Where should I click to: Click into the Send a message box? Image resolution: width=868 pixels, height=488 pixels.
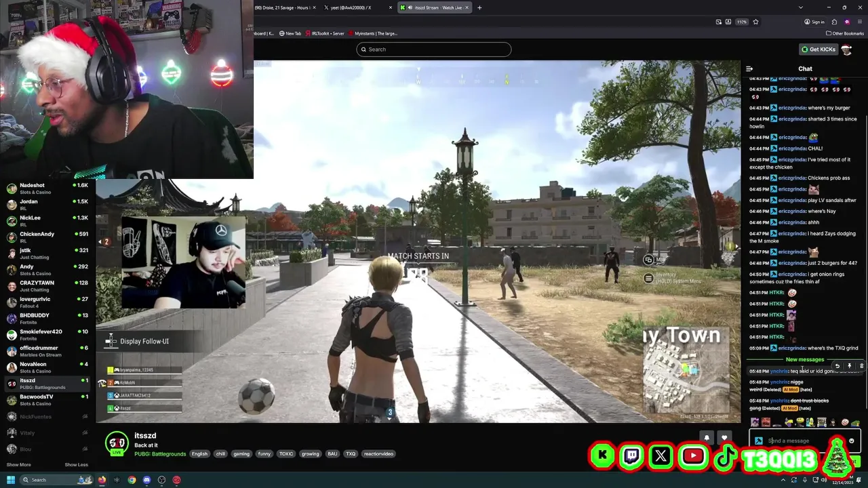point(805,441)
